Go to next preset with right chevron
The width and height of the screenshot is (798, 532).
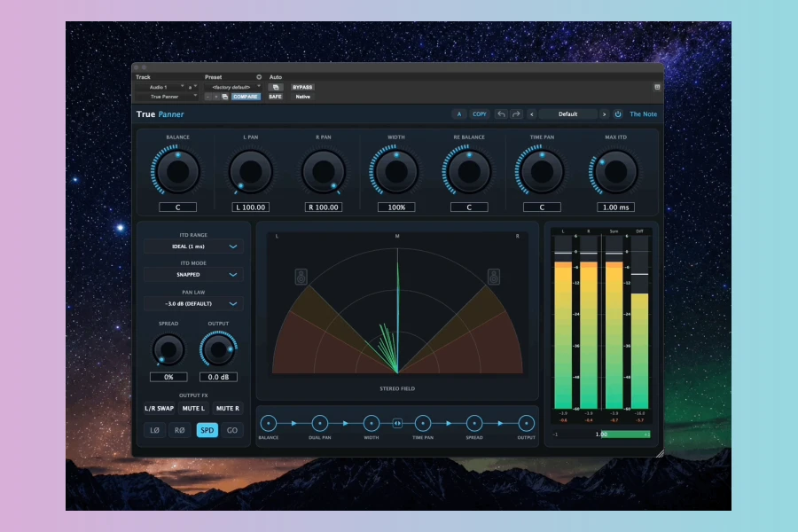pyautogui.click(x=604, y=114)
